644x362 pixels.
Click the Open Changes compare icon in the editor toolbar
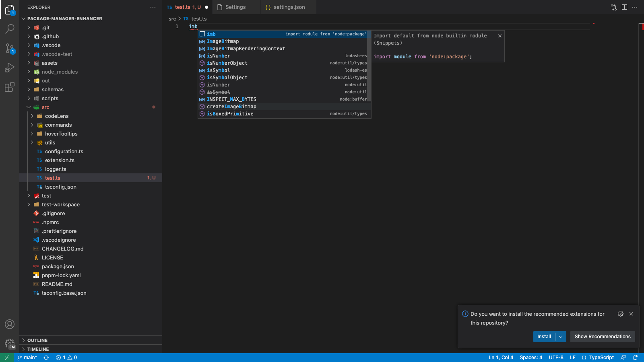(x=614, y=7)
